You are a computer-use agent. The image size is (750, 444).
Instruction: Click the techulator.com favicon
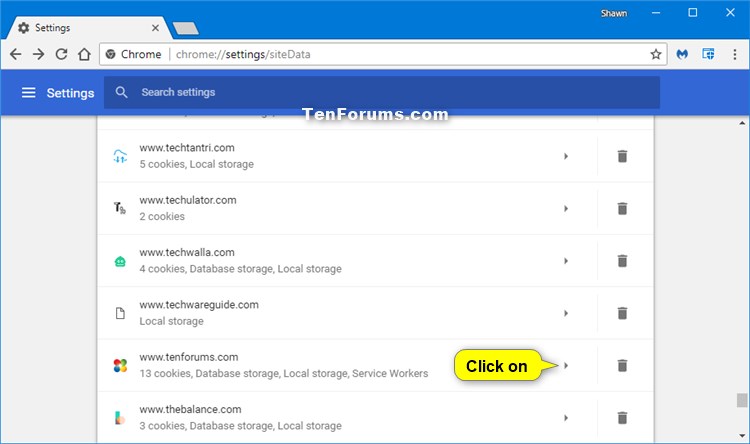(x=120, y=208)
